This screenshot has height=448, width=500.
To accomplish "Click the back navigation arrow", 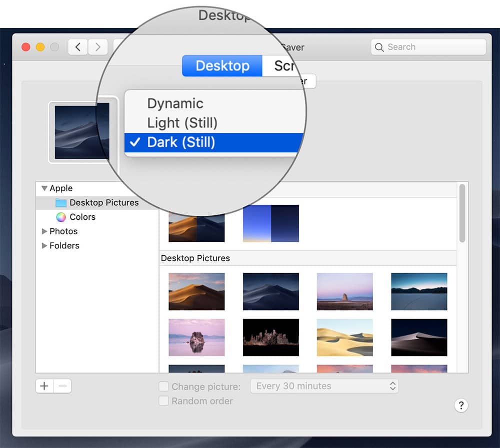I will (78, 46).
